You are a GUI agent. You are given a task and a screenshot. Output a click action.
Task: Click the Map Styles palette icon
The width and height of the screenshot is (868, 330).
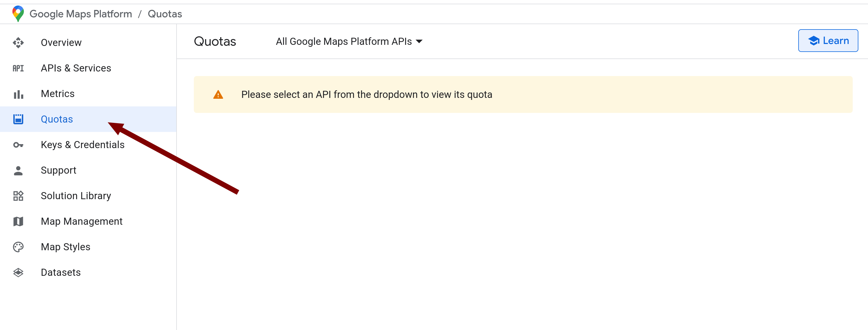[18, 247]
